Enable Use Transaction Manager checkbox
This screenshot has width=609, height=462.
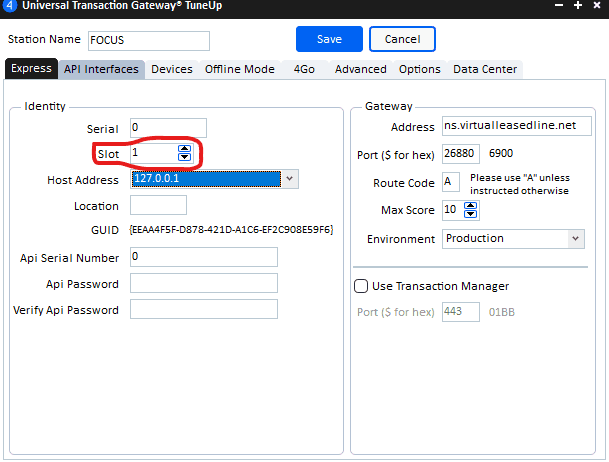point(361,286)
